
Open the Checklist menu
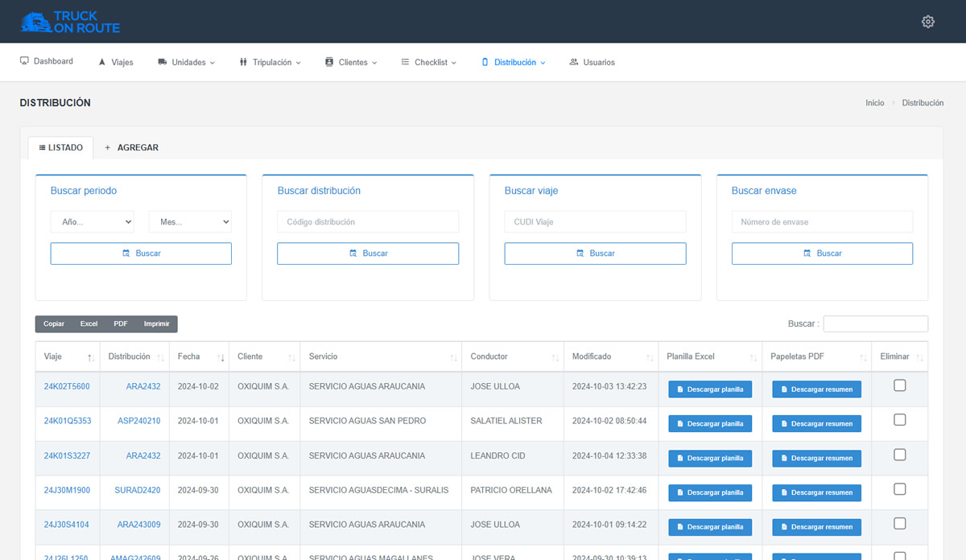tap(429, 62)
